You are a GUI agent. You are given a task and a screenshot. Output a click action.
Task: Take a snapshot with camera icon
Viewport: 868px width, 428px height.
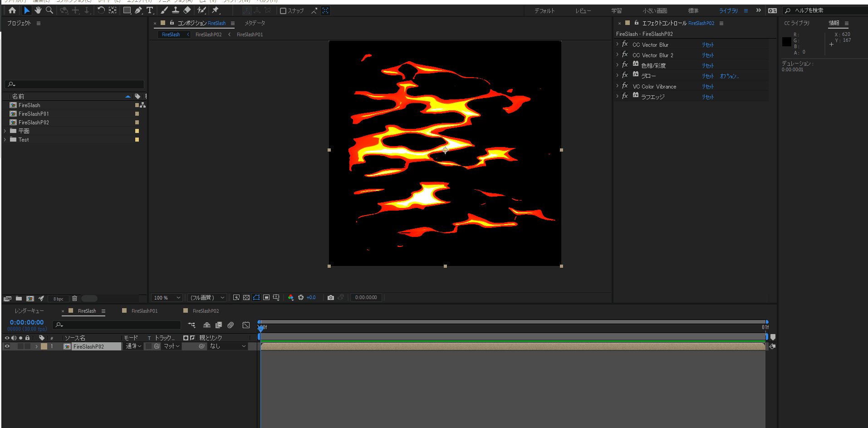pos(331,298)
